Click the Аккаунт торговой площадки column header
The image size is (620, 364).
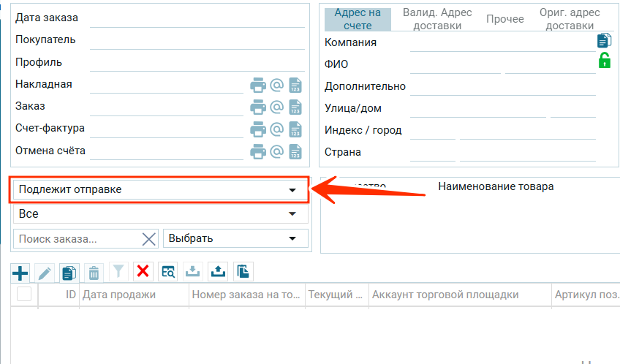point(445,295)
